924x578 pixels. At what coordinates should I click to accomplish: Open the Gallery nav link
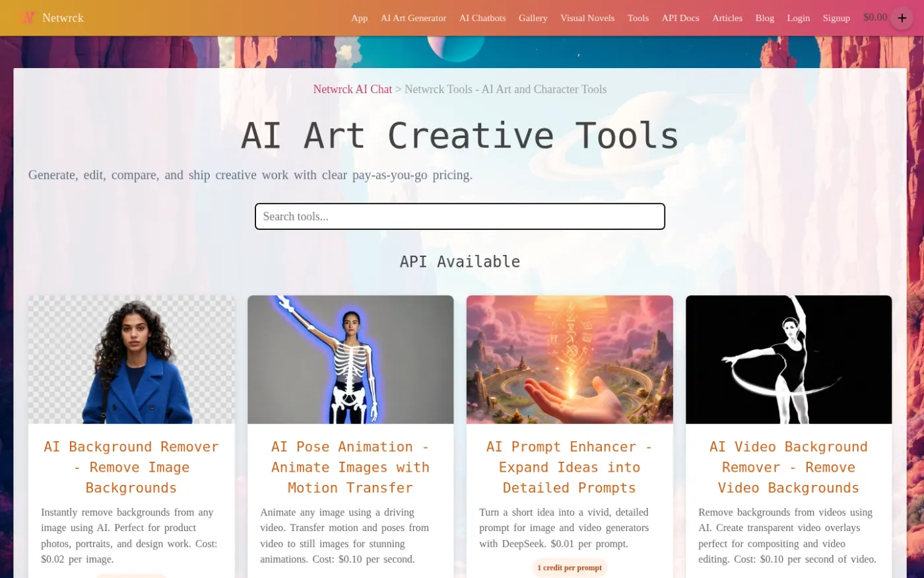[533, 18]
